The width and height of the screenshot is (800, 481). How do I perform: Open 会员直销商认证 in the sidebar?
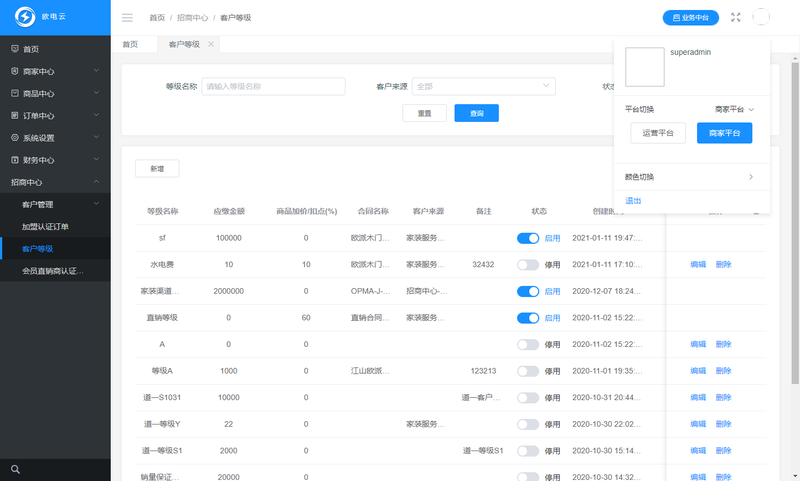click(x=55, y=271)
